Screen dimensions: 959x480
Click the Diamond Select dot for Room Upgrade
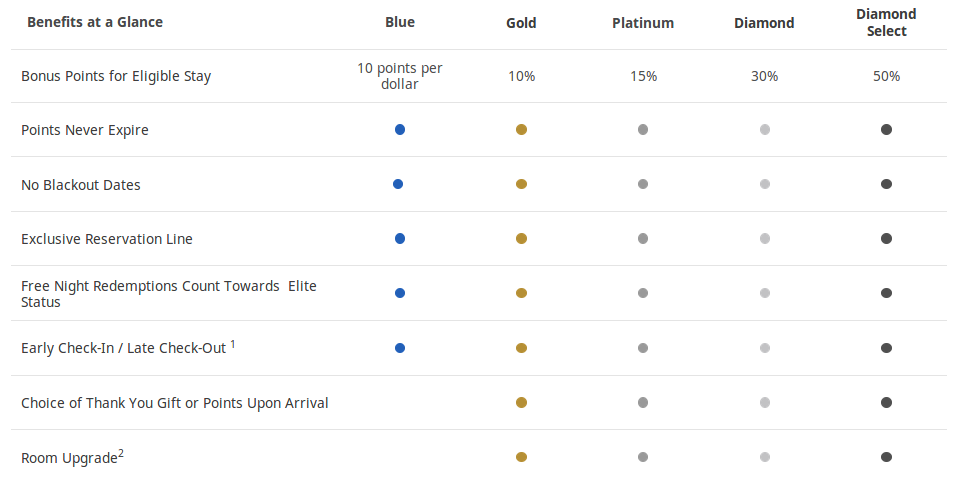(886, 457)
